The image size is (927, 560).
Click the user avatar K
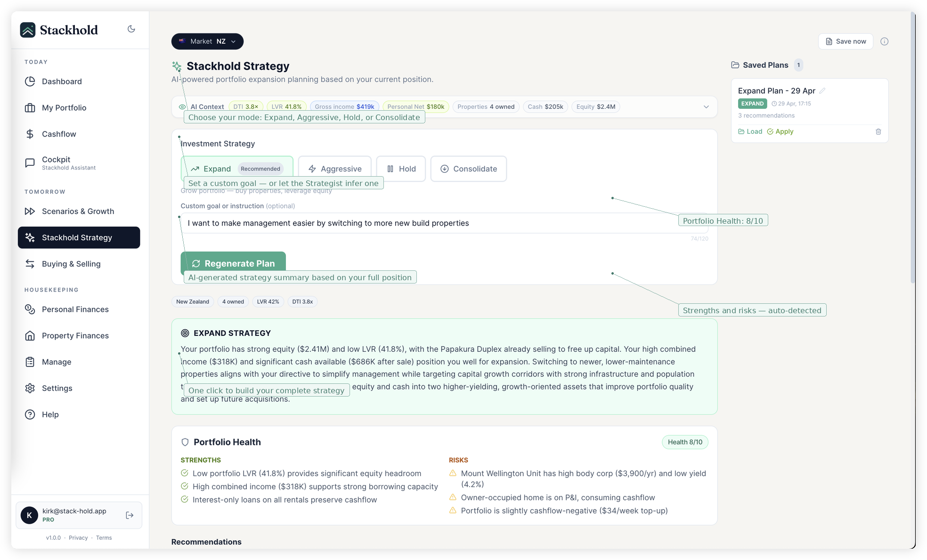coord(30,516)
